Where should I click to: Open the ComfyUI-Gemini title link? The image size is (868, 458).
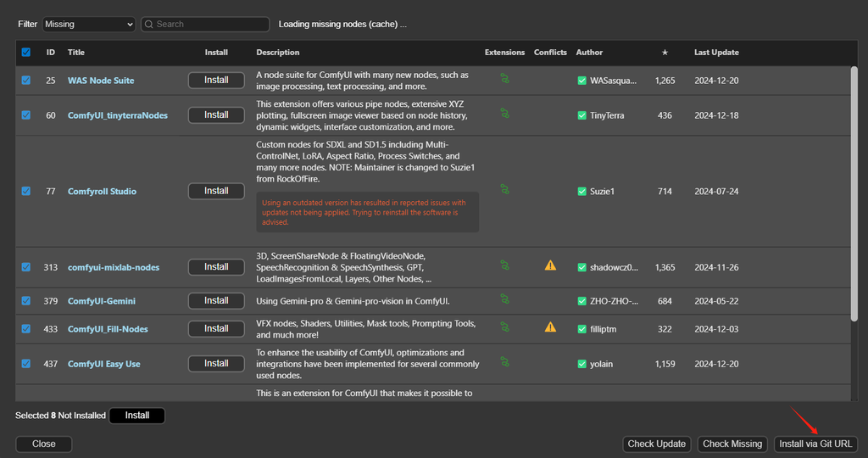coord(102,301)
